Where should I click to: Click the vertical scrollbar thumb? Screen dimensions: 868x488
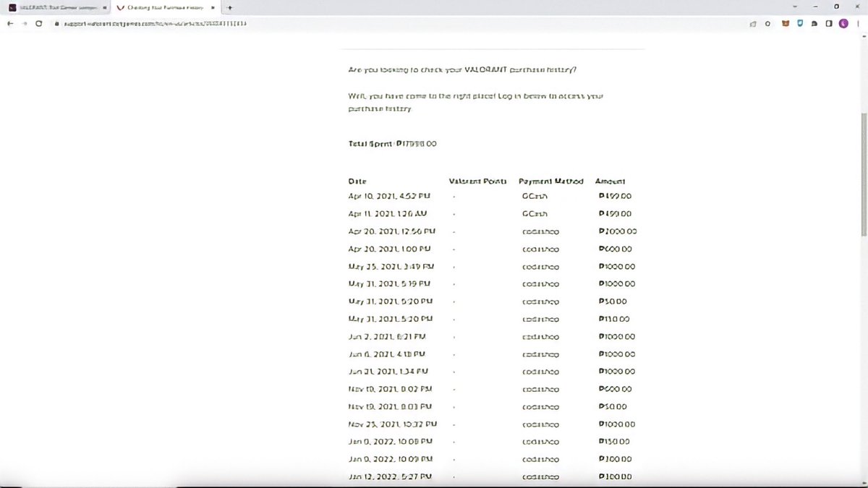click(x=864, y=174)
